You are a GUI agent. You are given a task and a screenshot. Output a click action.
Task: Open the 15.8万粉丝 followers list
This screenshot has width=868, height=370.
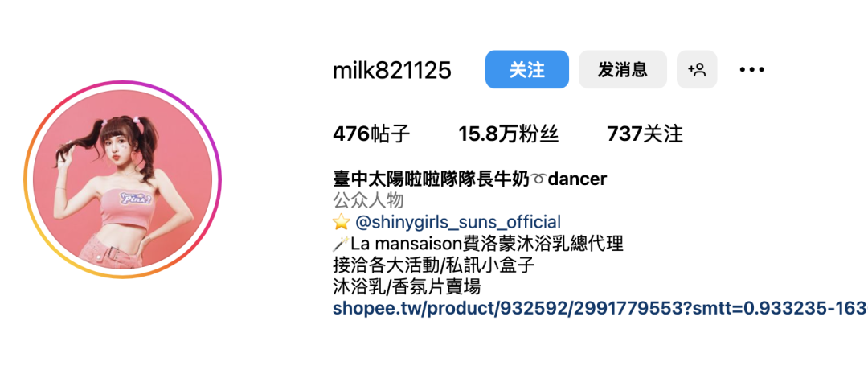508,134
